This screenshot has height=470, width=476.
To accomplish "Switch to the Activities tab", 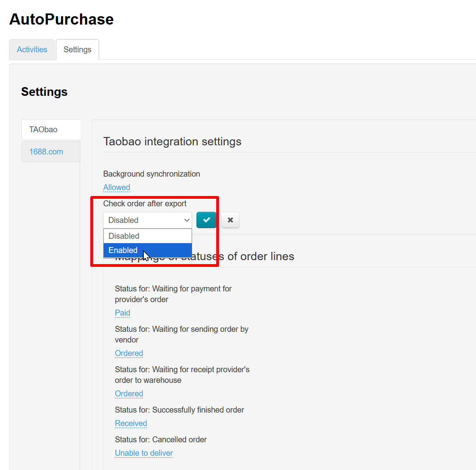I will [32, 49].
